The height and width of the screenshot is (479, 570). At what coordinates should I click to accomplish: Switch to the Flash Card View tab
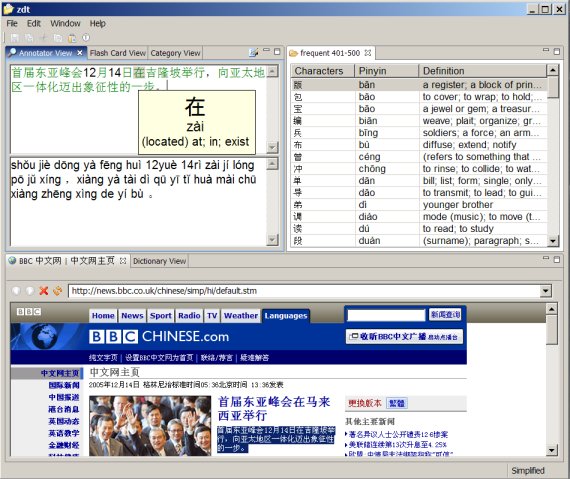pyautogui.click(x=118, y=53)
